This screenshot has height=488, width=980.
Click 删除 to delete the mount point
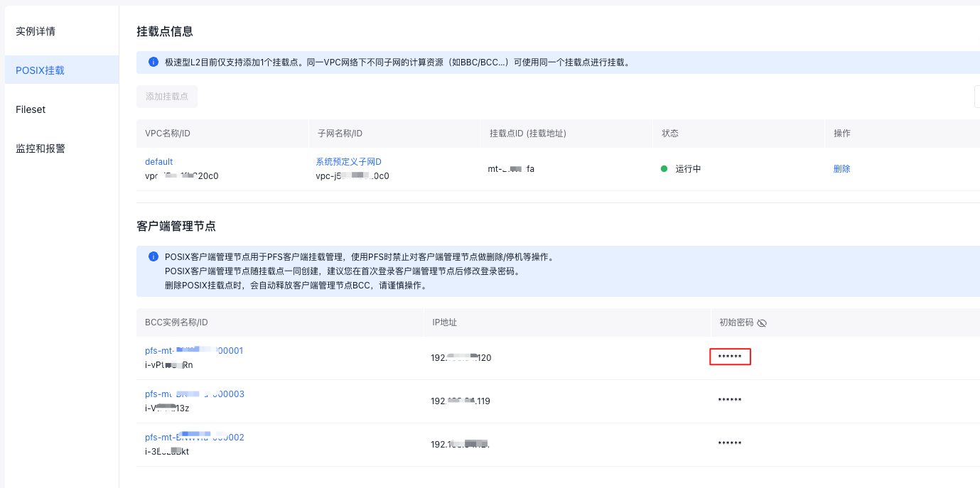(x=841, y=168)
